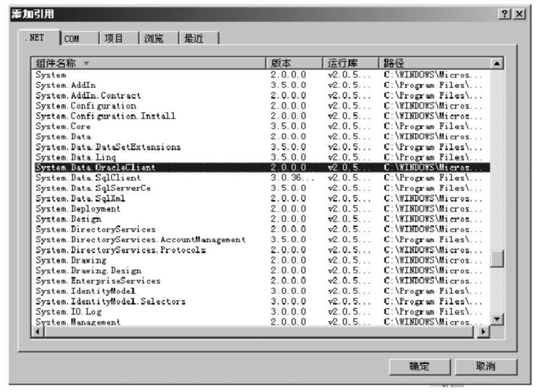
Task: Click the vertical scrollbar thumb
Action: point(497,259)
